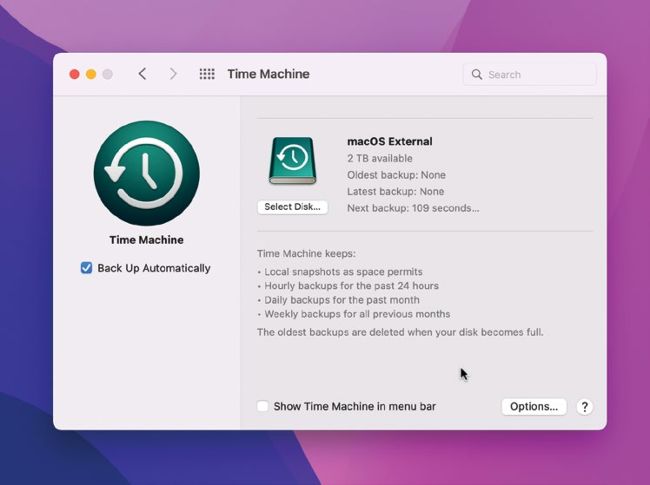Close the Time Machine window
The width and height of the screenshot is (650, 485).
pos(74,74)
